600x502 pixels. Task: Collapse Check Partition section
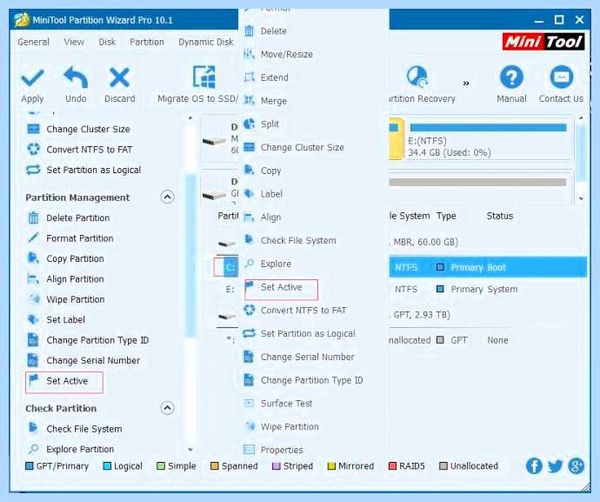[x=167, y=408]
